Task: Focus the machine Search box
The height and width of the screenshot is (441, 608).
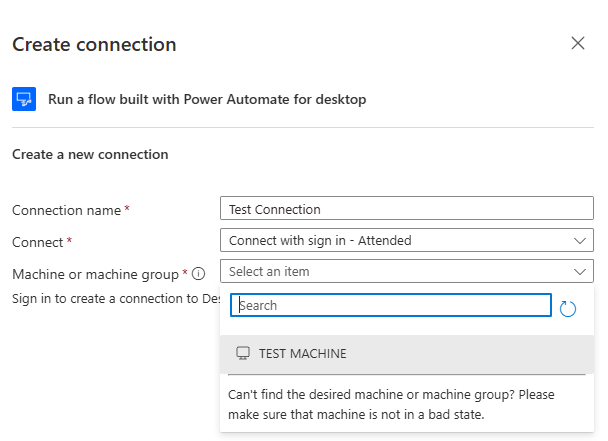Action: (x=391, y=305)
